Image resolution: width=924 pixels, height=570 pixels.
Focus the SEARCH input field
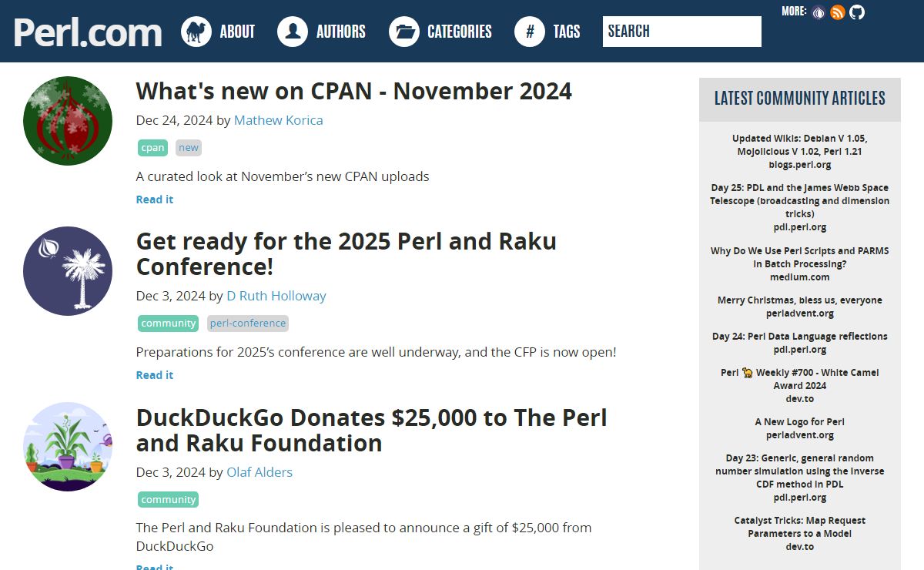tap(682, 32)
